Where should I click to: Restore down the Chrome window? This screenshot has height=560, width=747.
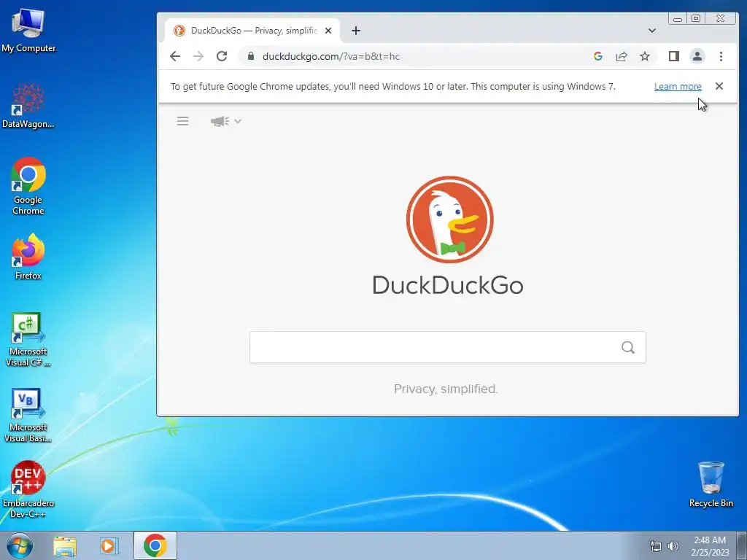pyautogui.click(x=696, y=18)
